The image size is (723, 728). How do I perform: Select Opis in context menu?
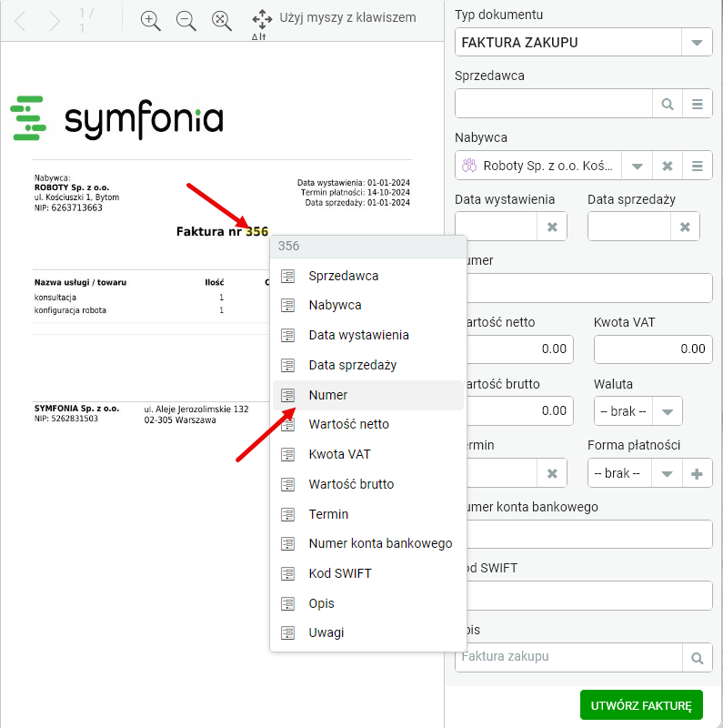point(368,603)
